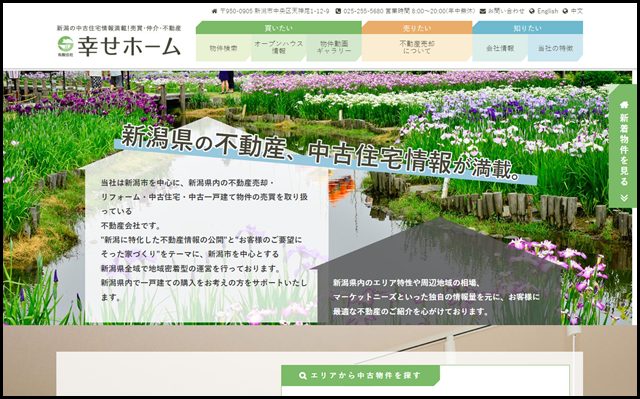
Task: Click the envelope icon next to お問い合わせ
Action: click(482, 11)
